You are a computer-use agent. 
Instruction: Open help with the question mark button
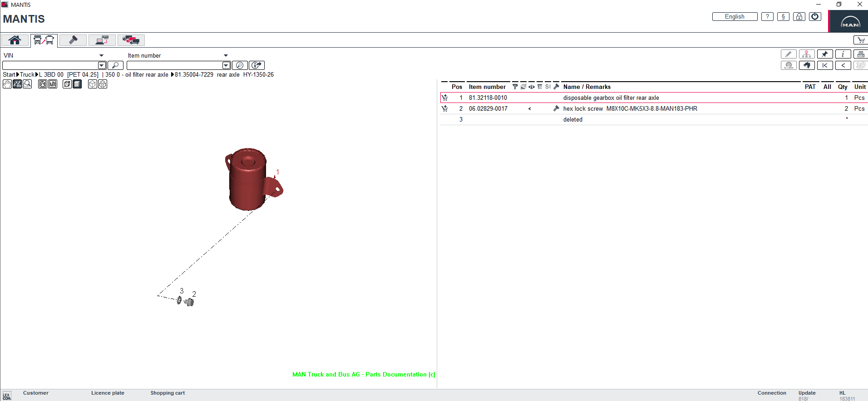click(767, 17)
